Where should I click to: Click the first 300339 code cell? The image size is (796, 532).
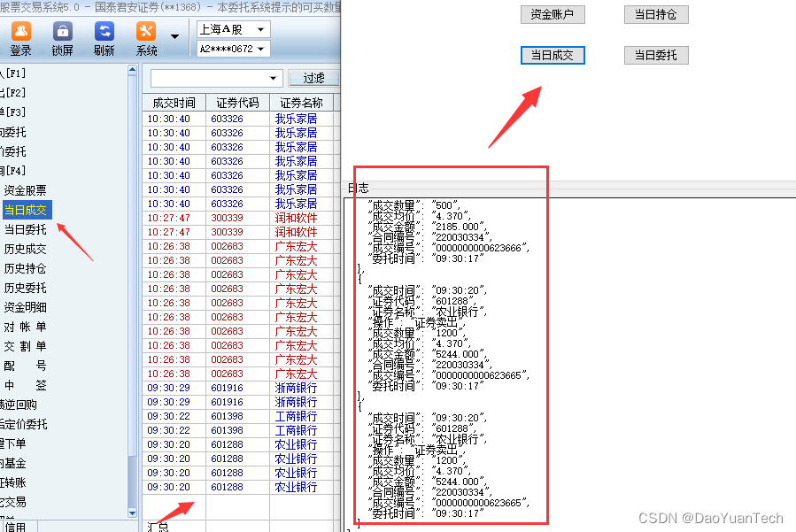tap(227, 218)
